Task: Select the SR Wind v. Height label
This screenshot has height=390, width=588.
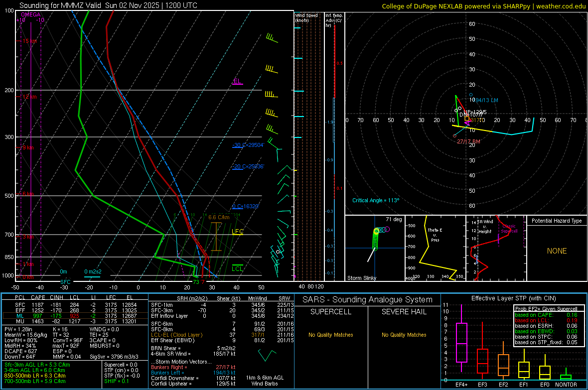Action: pos(485,227)
